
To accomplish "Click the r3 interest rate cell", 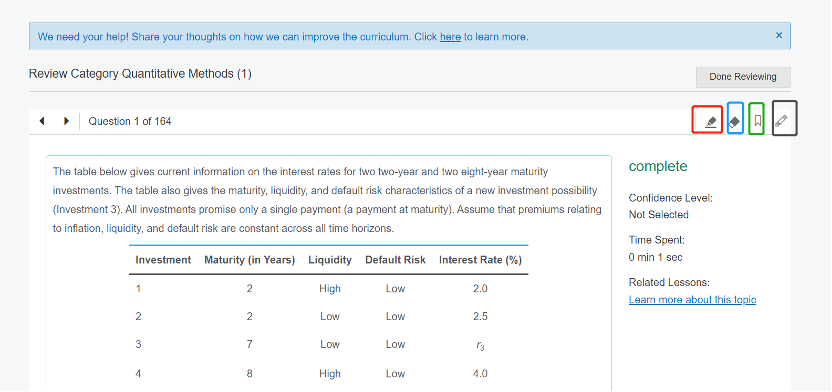I will pyautogui.click(x=480, y=346).
